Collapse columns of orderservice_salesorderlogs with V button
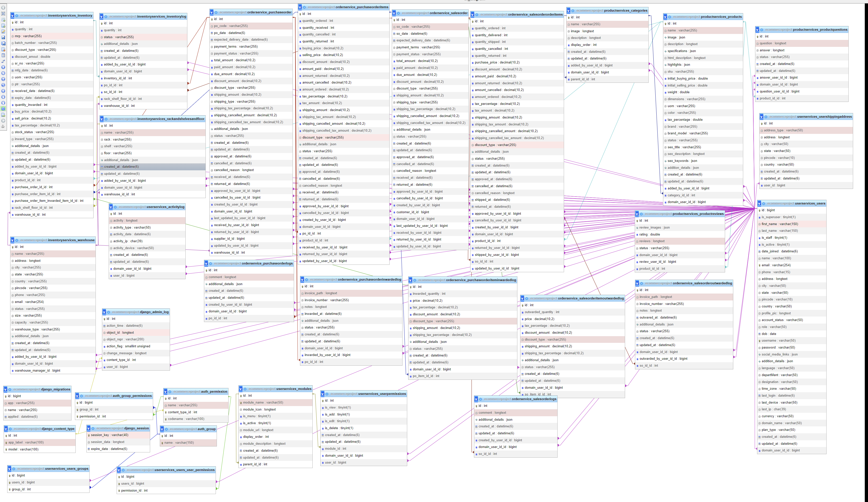The height and width of the screenshot is (502, 868). coord(476,399)
